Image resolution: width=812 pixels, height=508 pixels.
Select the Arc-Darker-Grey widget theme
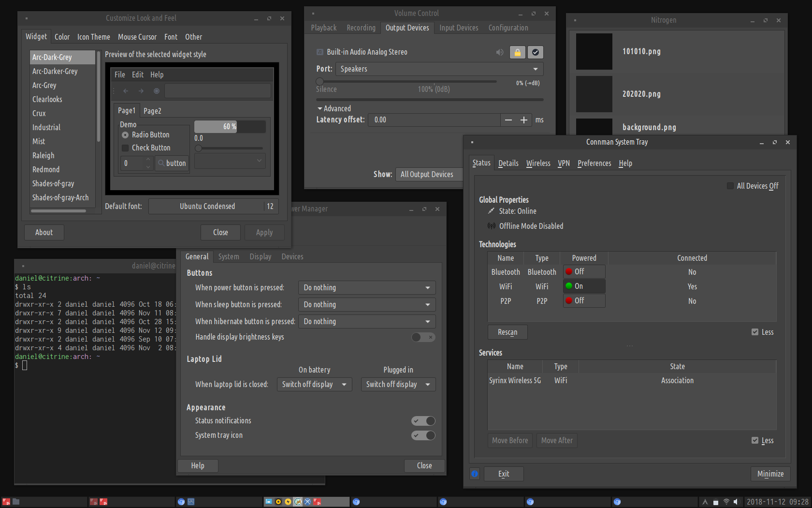point(62,72)
